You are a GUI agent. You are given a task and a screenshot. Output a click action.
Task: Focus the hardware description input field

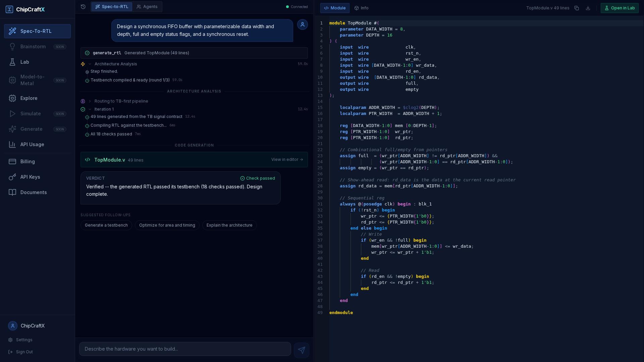(185, 349)
